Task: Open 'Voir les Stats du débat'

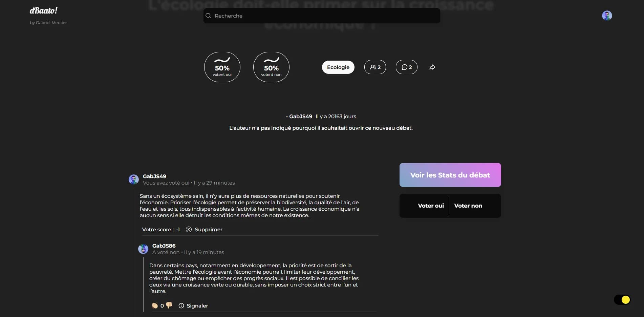Action: 450,175
